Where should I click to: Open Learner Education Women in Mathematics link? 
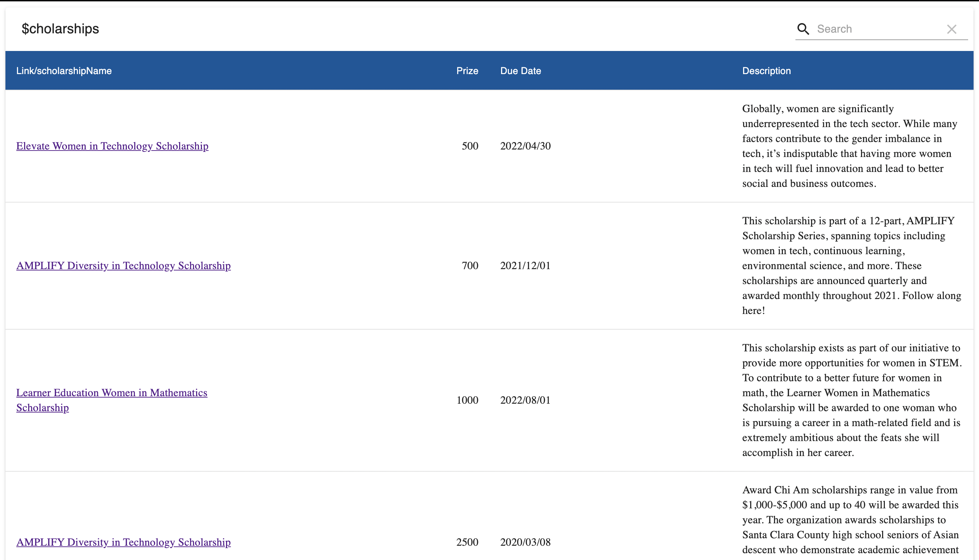tap(111, 393)
